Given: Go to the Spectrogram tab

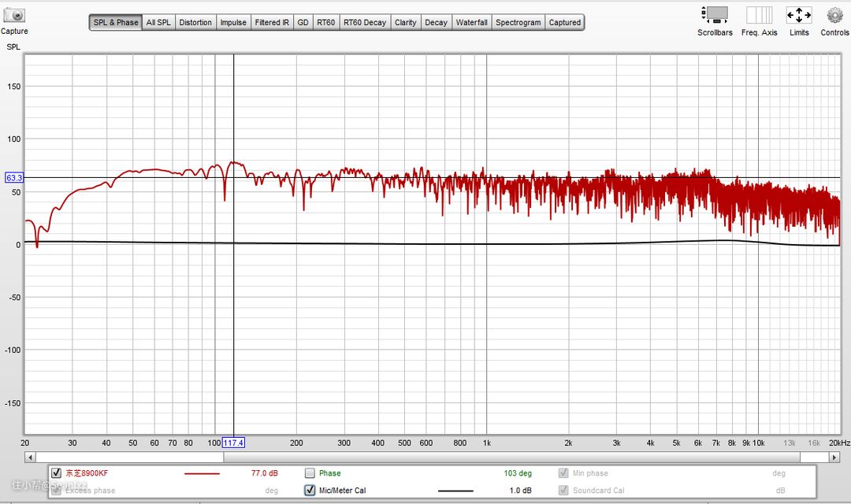Looking at the screenshot, I should (x=518, y=23).
